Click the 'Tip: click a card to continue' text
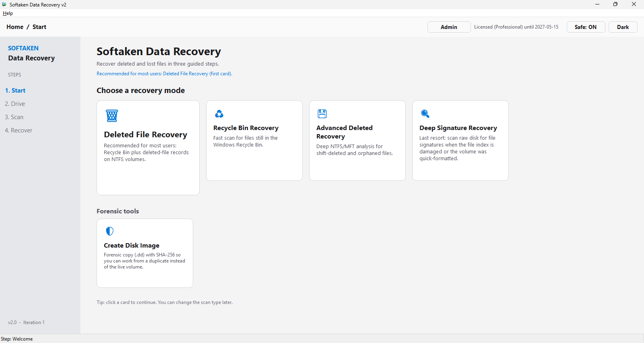Viewport: 644px width, 343px height. click(x=165, y=302)
